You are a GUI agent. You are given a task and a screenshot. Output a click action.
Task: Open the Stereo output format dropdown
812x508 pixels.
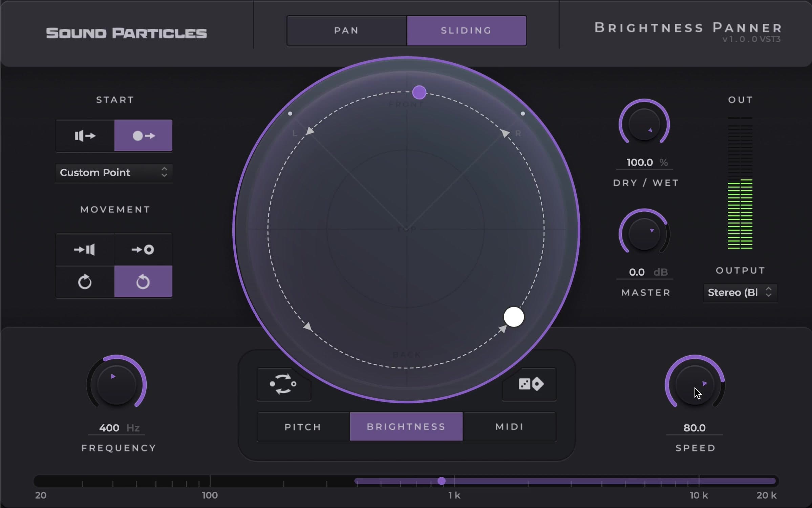[x=740, y=292]
